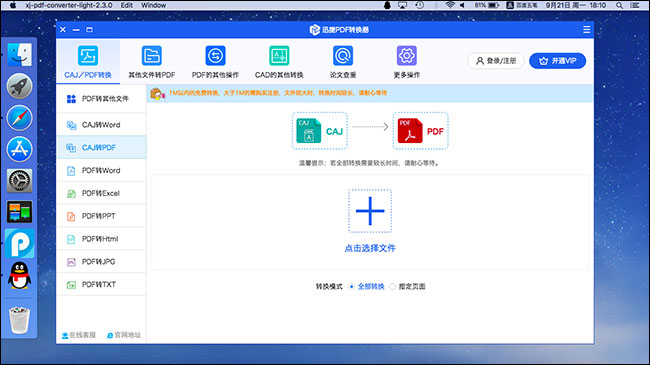Viewport: 650px width, 365px height.
Task: Select PDF转其他文件 in sidebar
Action: 101,99
